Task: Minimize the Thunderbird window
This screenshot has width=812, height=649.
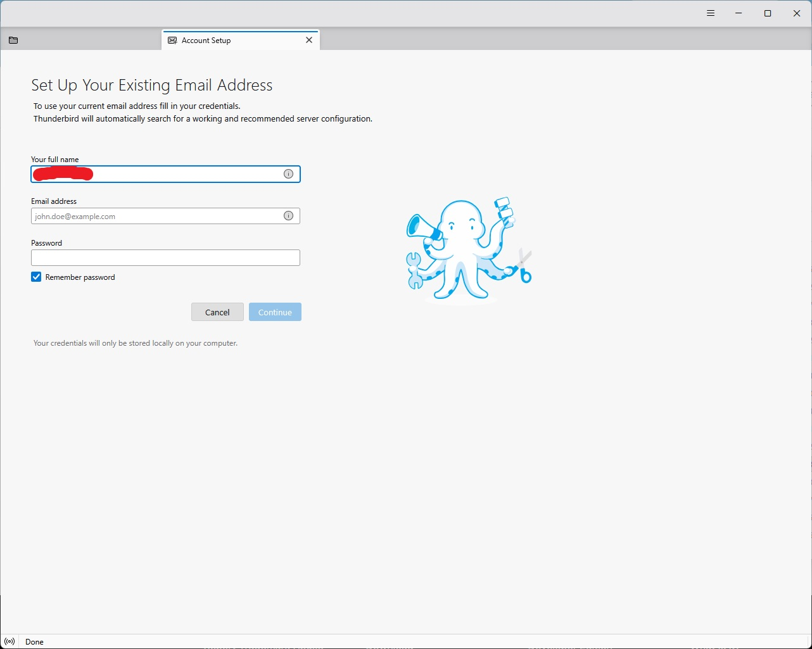Action: [739, 13]
